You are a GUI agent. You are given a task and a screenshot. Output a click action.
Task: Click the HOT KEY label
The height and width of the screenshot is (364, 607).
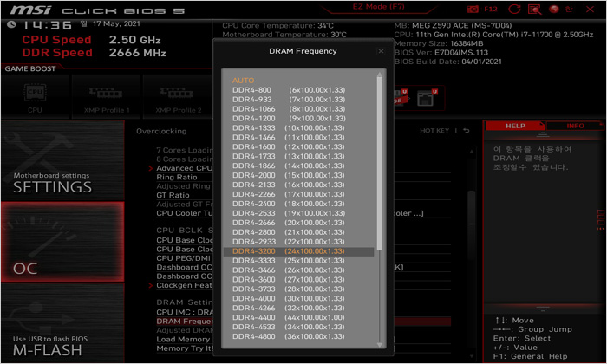pyautogui.click(x=434, y=131)
